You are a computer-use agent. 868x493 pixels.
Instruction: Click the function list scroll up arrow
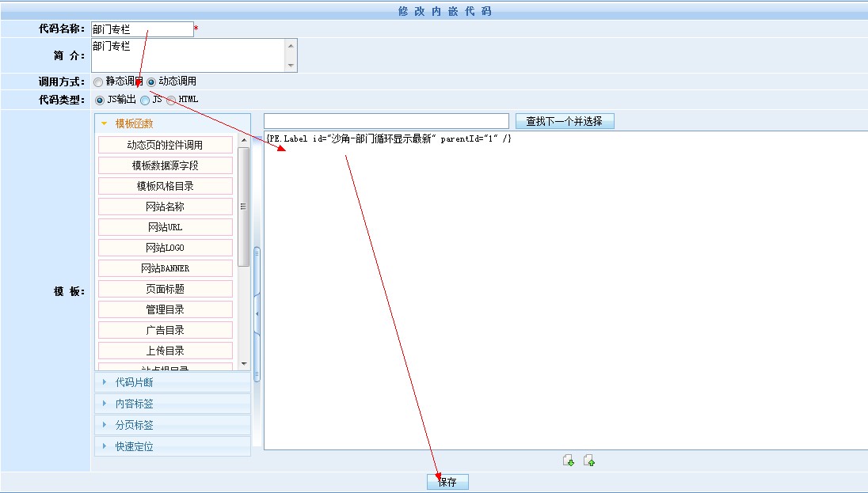click(244, 141)
